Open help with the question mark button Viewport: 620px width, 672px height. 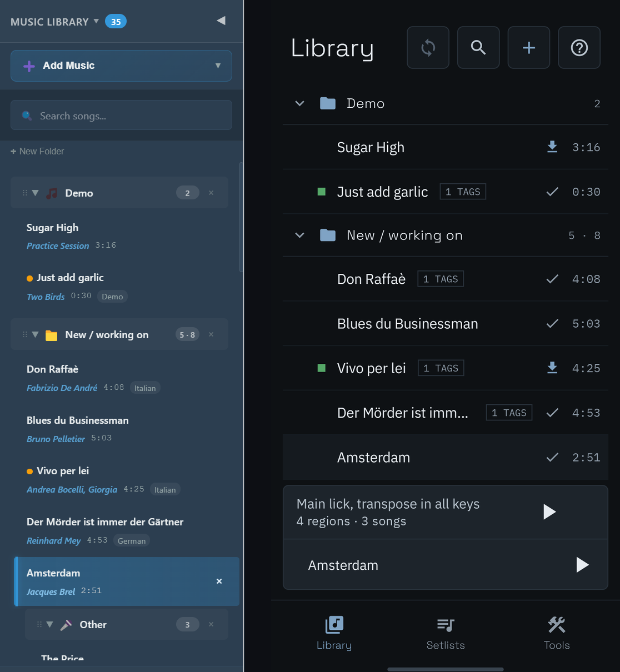[x=579, y=48]
